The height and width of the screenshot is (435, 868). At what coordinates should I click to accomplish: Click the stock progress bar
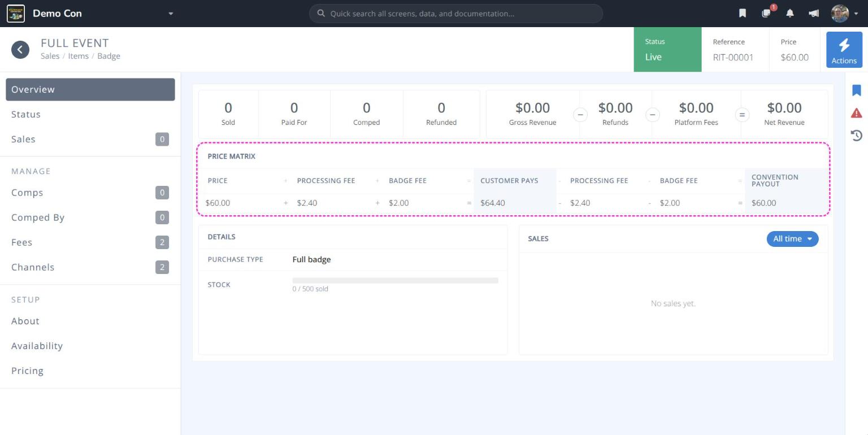[x=395, y=280]
